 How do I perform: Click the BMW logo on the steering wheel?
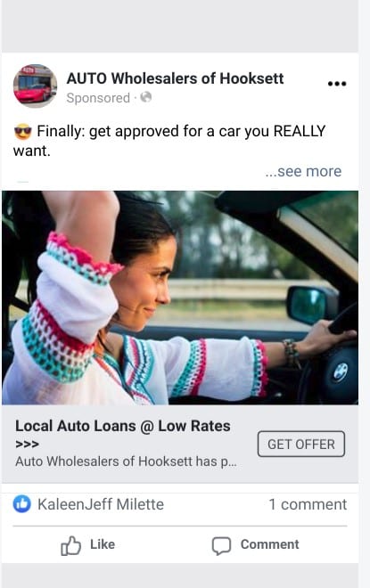coord(341,373)
